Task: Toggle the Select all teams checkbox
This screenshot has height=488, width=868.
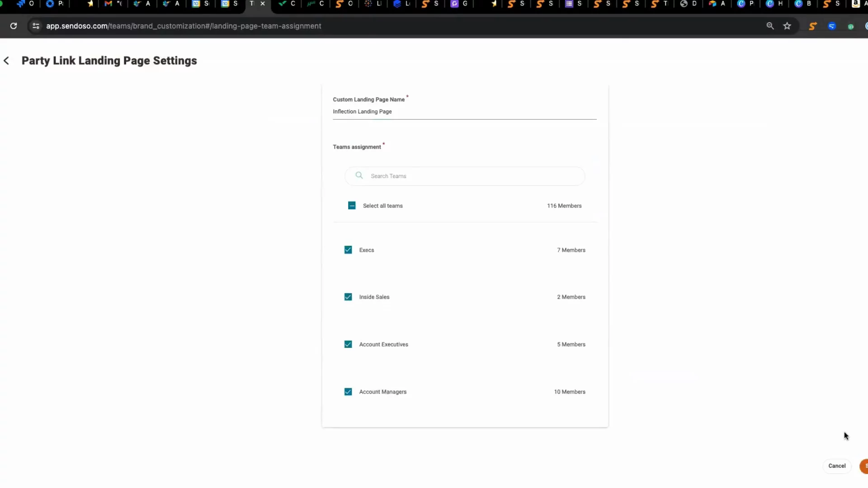Action: click(x=352, y=206)
